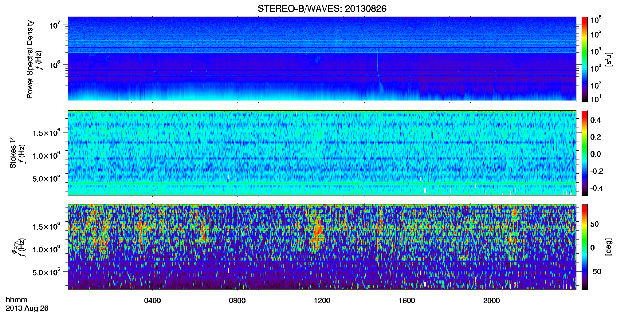Viewport: 644px width, 332px height.
Task: Click the 50 value on degree colorbar
Action: click(595, 224)
